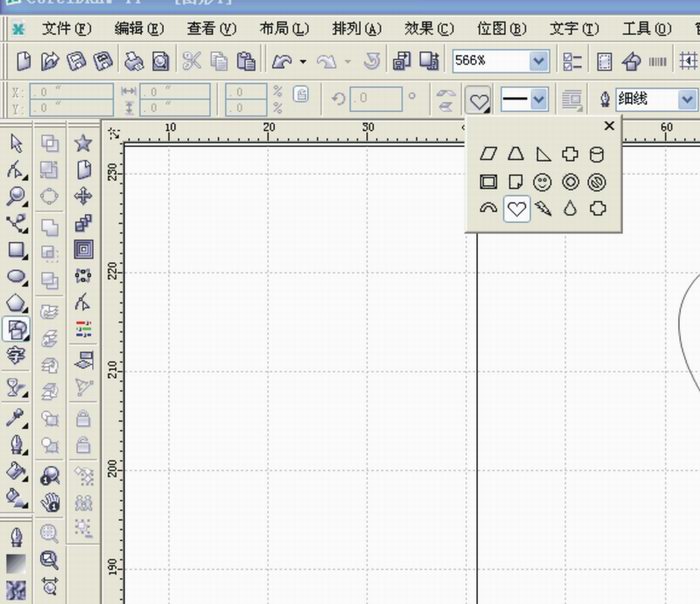The width and height of the screenshot is (700, 604).
Task: Choose the right triangle shape in popup
Action: point(543,154)
